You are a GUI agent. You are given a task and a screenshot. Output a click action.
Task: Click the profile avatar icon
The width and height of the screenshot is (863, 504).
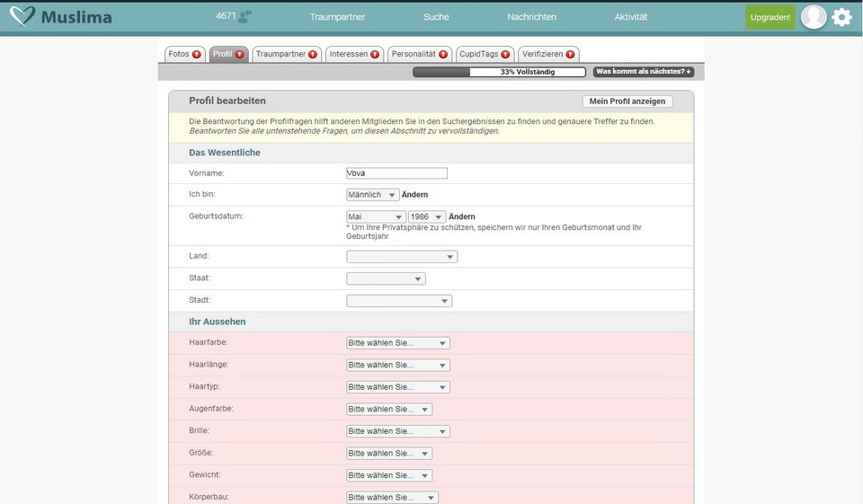(814, 17)
